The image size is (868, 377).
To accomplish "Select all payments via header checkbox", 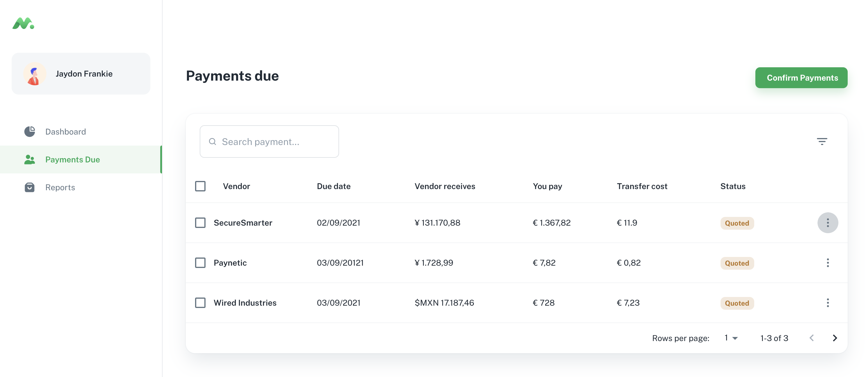I will click(x=201, y=186).
